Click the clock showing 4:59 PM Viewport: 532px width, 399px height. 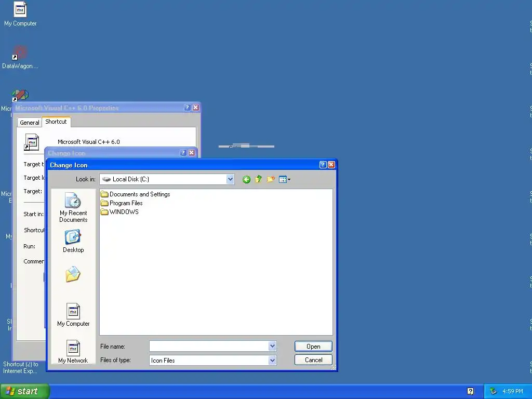513,391
